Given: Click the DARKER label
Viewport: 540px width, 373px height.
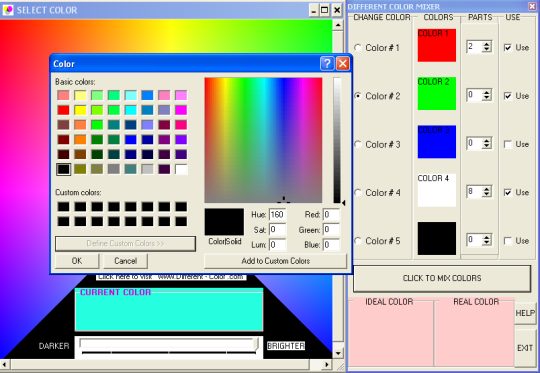Looking at the screenshot, I should click(x=54, y=346).
